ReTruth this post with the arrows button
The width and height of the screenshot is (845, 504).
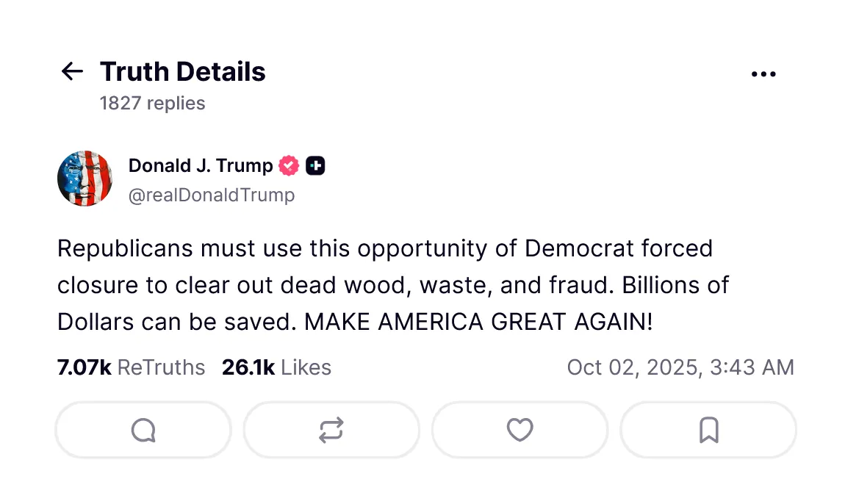click(331, 430)
